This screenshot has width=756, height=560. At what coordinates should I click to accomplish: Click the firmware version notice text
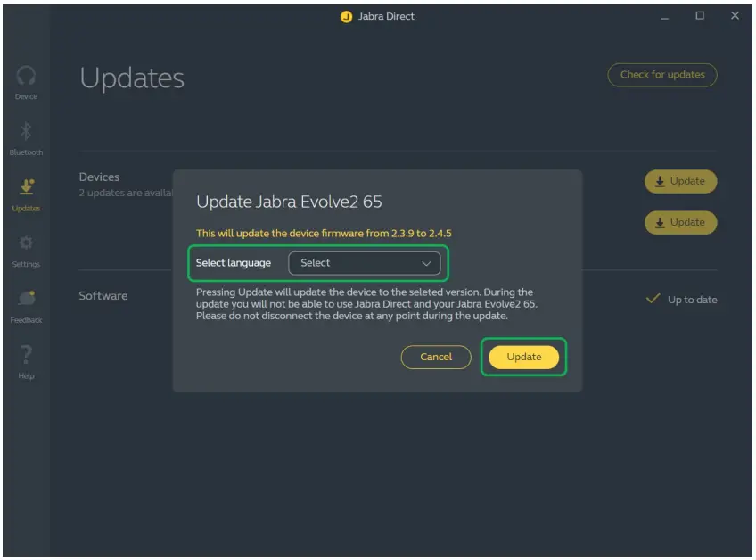324,234
